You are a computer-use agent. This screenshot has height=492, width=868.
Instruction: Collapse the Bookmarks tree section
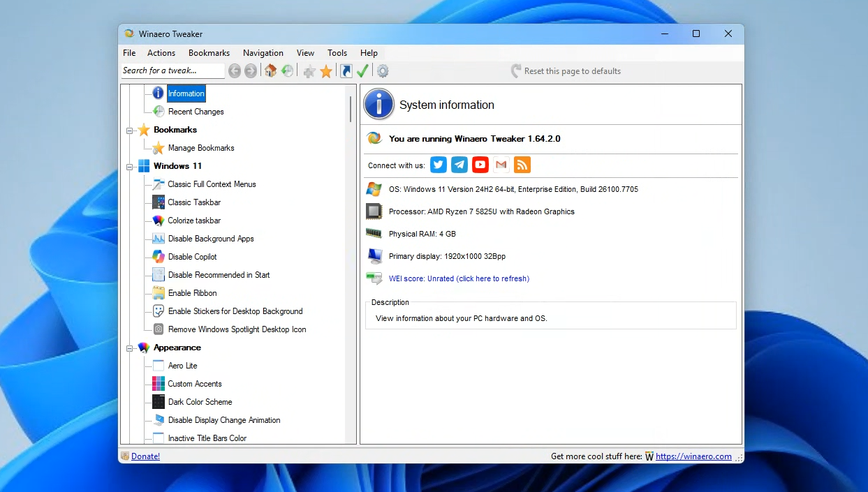coord(129,131)
